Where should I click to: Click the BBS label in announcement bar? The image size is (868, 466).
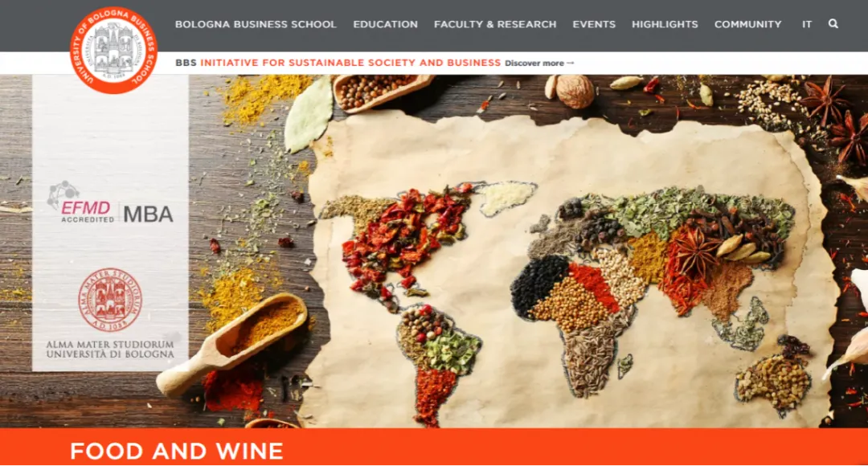(186, 63)
